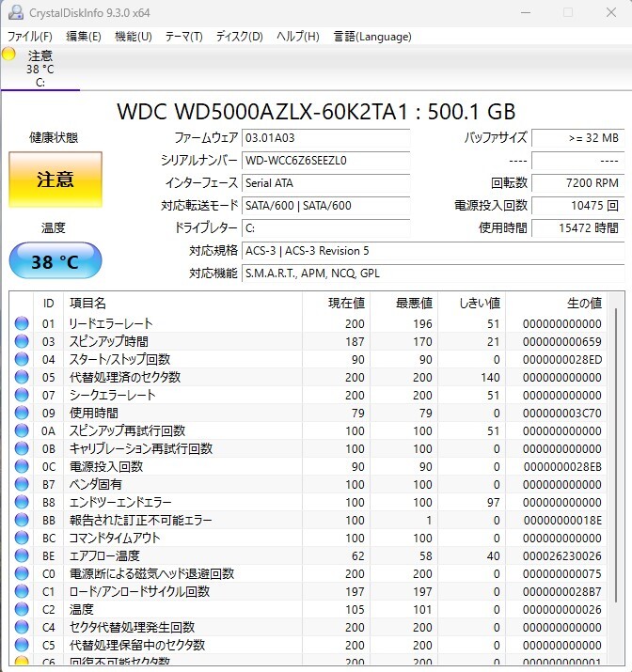Image resolution: width=632 pixels, height=672 pixels.
Task: Click raw value 00000000018E for ID BB
Action: click(x=562, y=521)
